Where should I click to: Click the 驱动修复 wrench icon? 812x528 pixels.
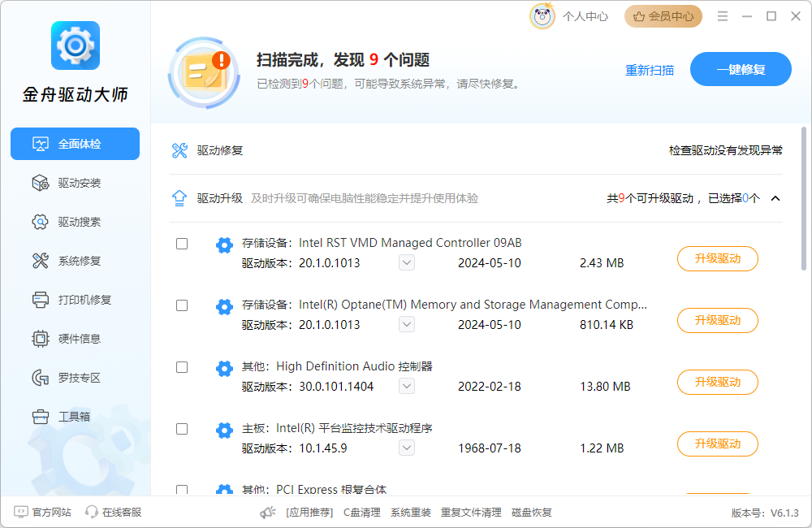pos(179,150)
